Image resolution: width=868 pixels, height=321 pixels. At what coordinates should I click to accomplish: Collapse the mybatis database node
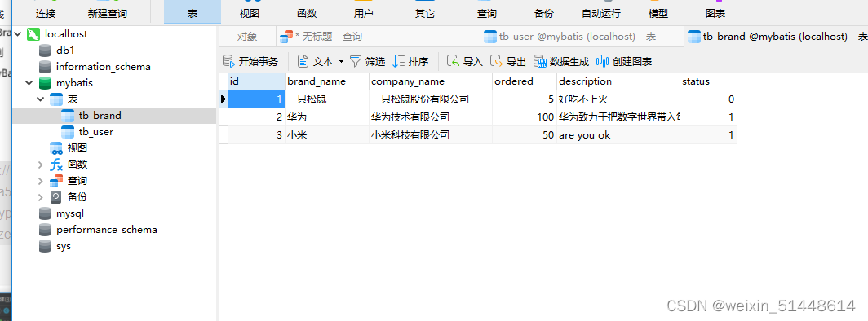click(x=29, y=83)
